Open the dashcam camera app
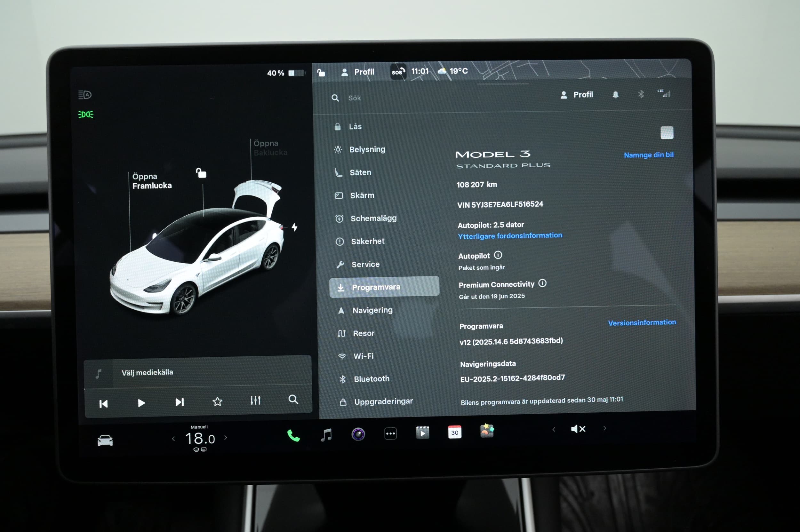The image size is (800, 532). (x=358, y=434)
